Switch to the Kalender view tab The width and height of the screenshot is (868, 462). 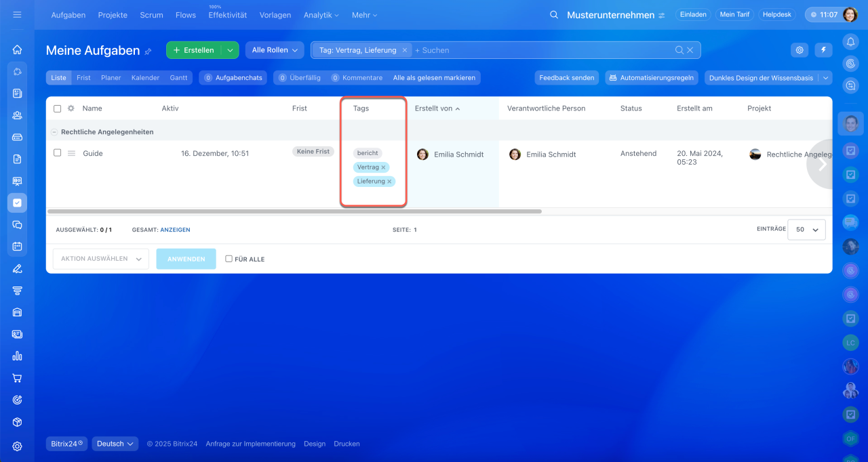point(145,78)
